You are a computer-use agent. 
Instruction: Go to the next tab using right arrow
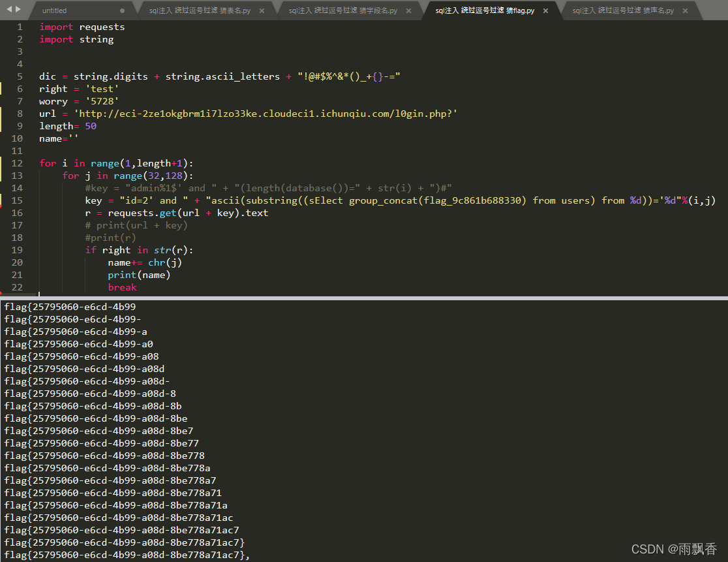[x=18, y=9]
